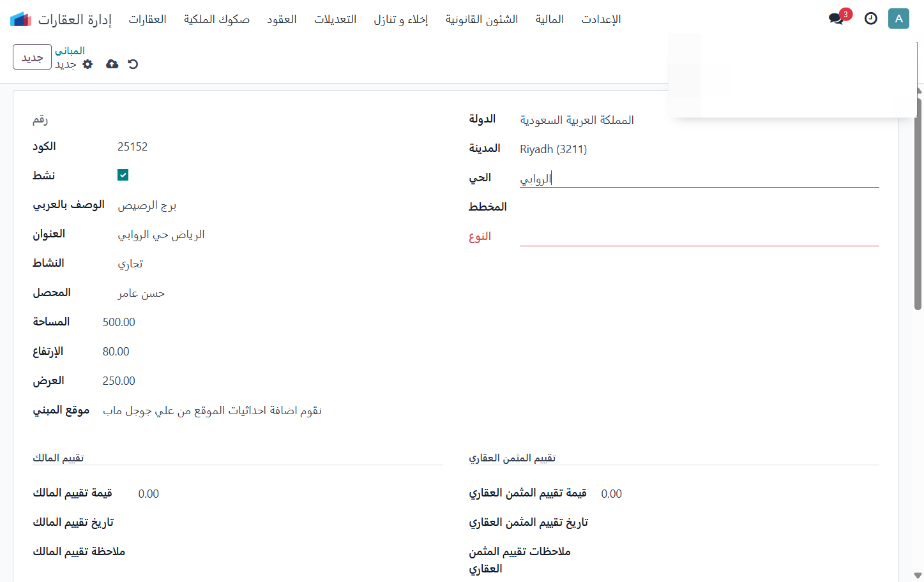Discard changes with the undo arrow icon
Screen dimensions: 924x582
click(x=133, y=64)
